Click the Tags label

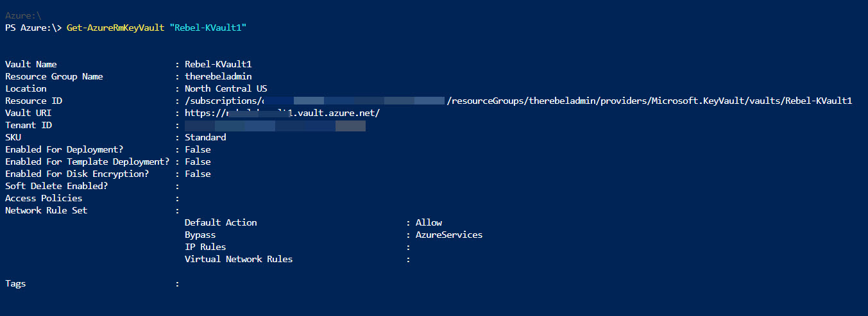[15, 283]
